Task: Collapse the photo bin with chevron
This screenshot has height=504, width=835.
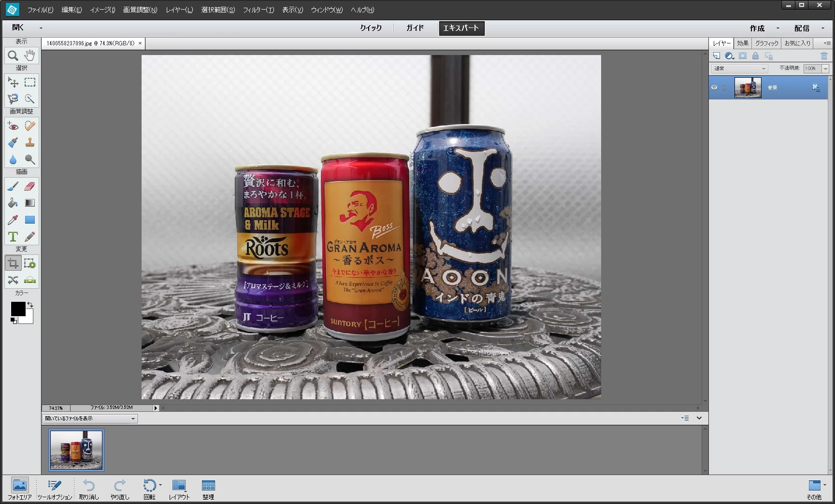Action: 699,418
